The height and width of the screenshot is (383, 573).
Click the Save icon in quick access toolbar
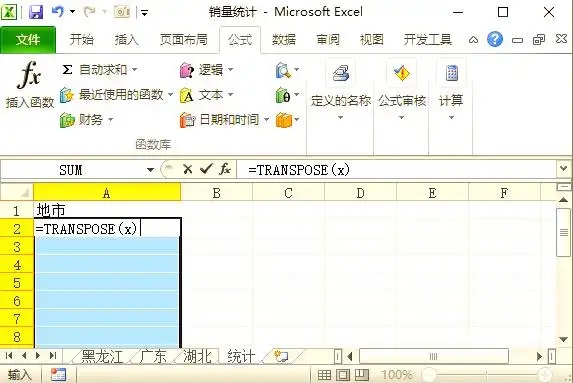click(36, 12)
